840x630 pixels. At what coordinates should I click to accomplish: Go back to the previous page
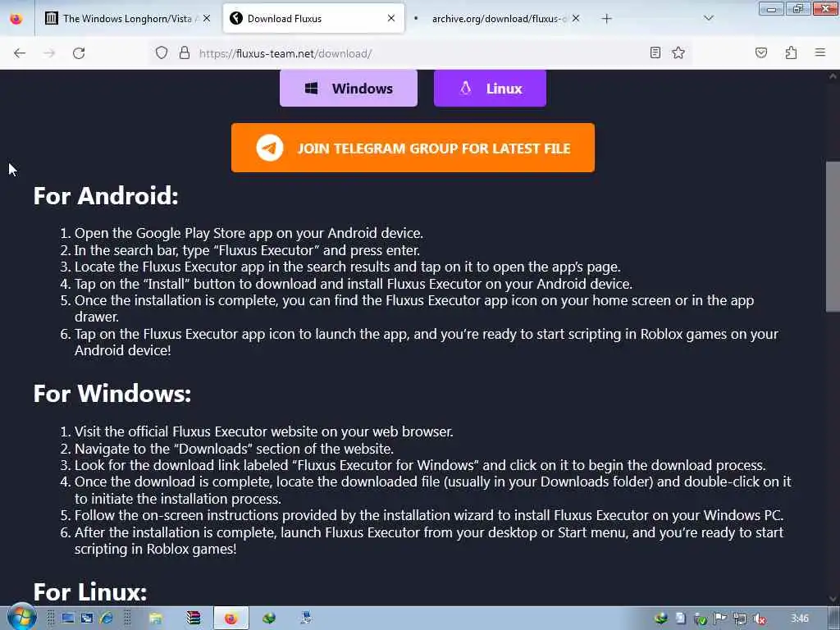(20, 53)
